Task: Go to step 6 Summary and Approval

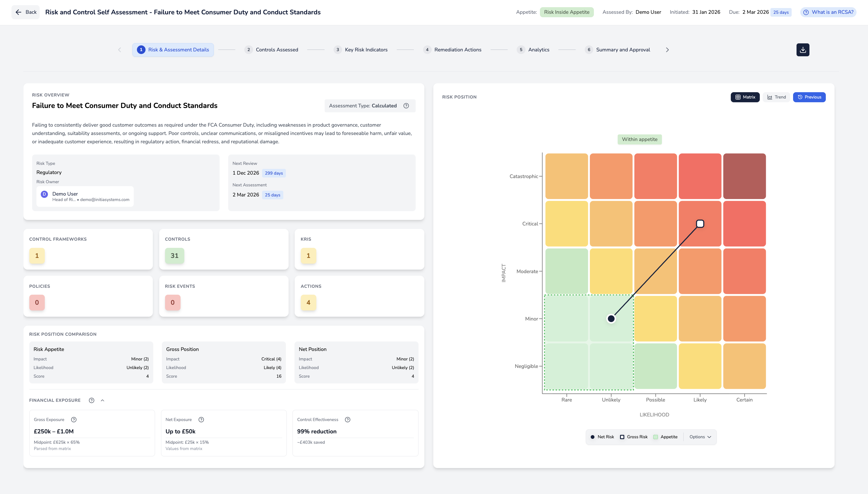Action: [x=617, y=50]
